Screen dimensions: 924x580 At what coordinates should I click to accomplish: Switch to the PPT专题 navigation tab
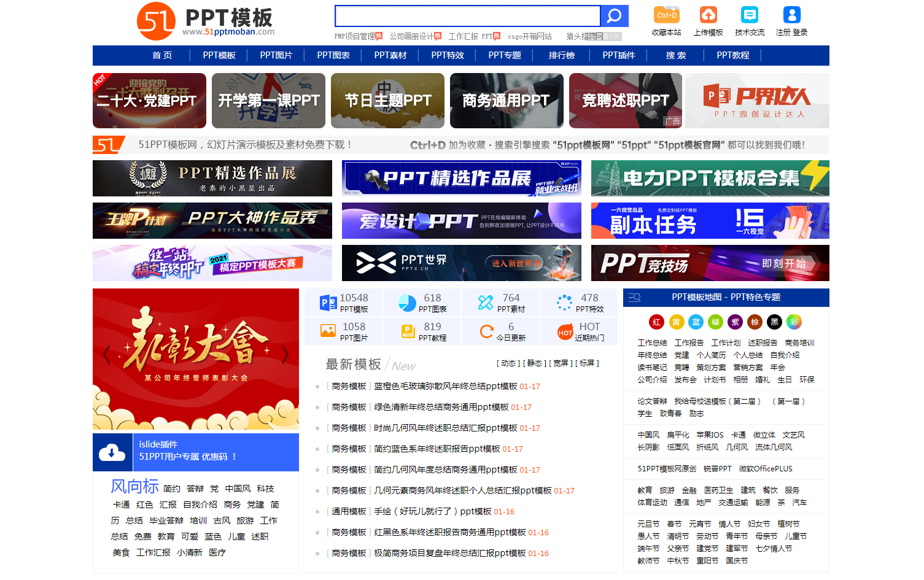(x=504, y=55)
